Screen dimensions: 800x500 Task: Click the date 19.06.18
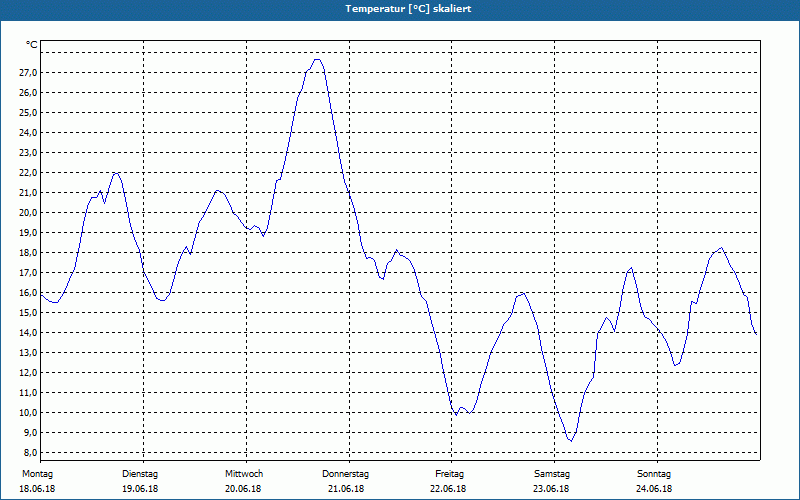point(140,489)
